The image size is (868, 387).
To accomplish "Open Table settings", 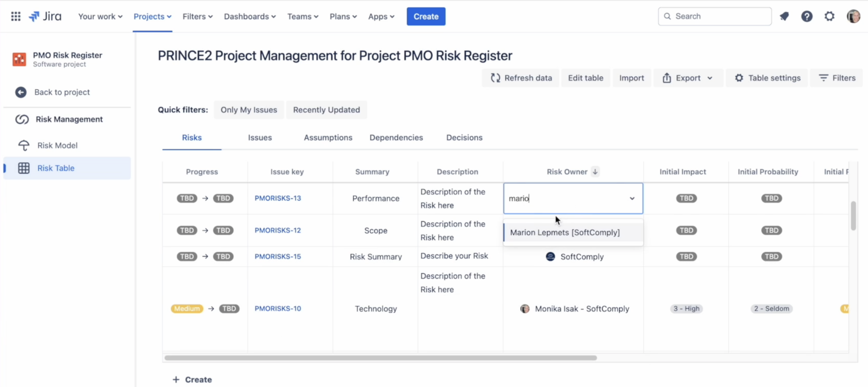I will (766, 78).
